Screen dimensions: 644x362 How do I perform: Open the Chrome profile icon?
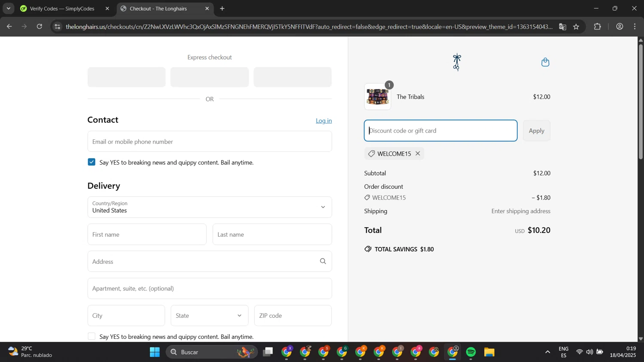click(620, 27)
